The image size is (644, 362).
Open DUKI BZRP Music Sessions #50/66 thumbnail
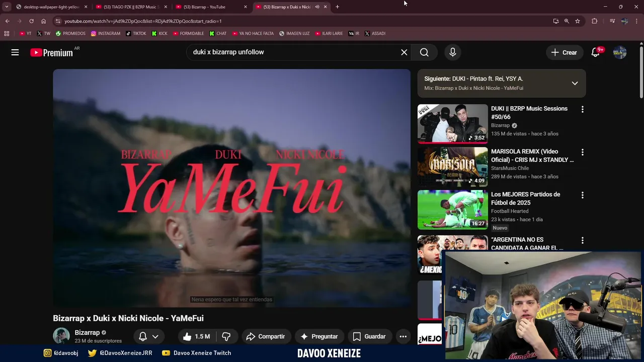click(453, 124)
